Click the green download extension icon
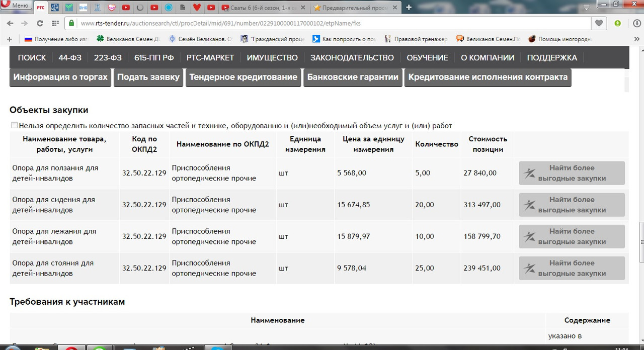The image size is (644, 350). (617, 23)
